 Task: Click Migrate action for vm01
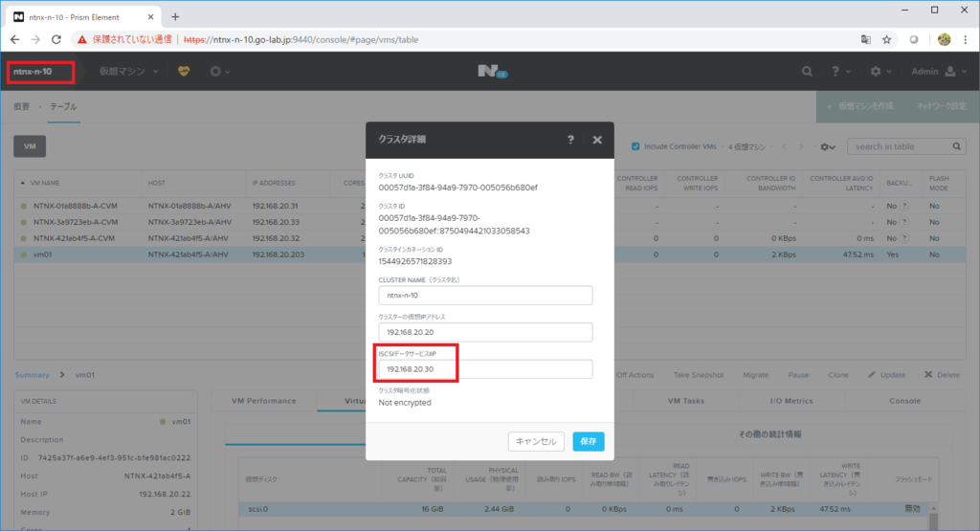pyautogui.click(x=756, y=375)
